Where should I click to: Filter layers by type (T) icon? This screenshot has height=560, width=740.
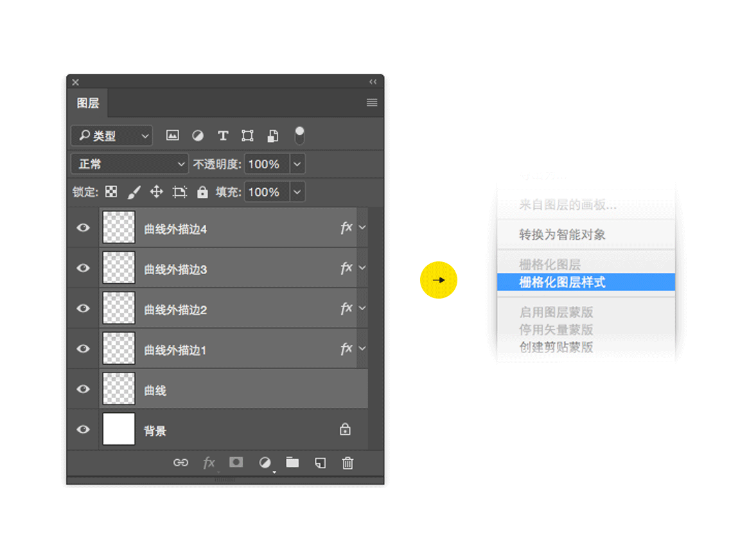tap(223, 136)
